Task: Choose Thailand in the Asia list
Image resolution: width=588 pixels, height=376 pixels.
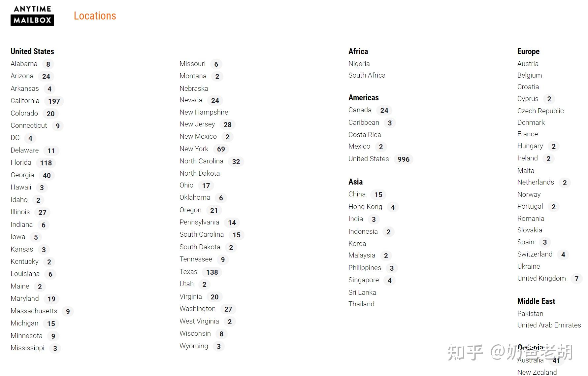Action: point(361,304)
